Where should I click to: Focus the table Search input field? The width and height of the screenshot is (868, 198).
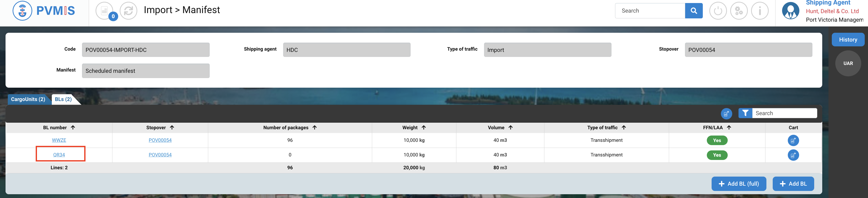[x=784, y=113]
